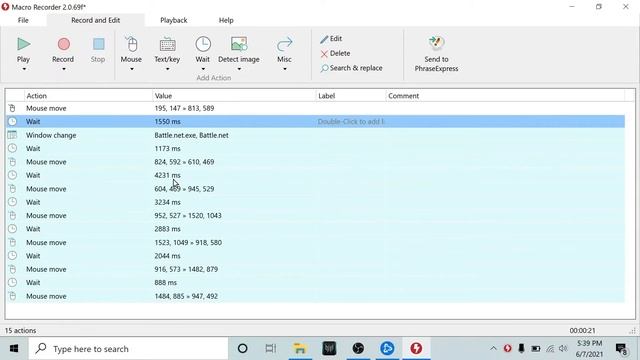The width and height of the screenshot is (640, 360).
Task: Click the Macro Recorder taskbar icon
Action: (416, 349)
